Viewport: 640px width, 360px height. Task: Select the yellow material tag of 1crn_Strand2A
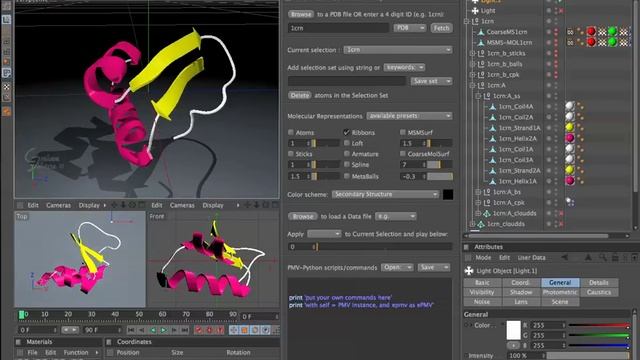coord(570,170)
